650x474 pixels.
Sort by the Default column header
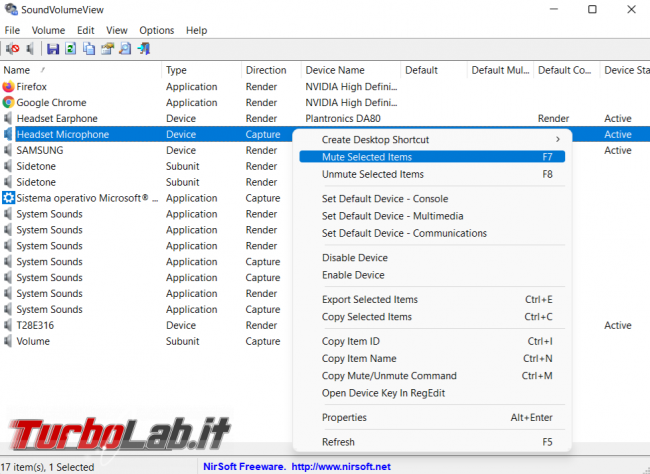[x=434, y=70]
